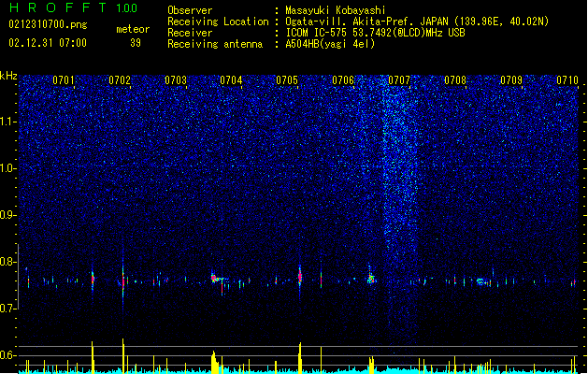Click the 0702 time marker
This screenshot has width=588, height=374.
click(120, 80)
